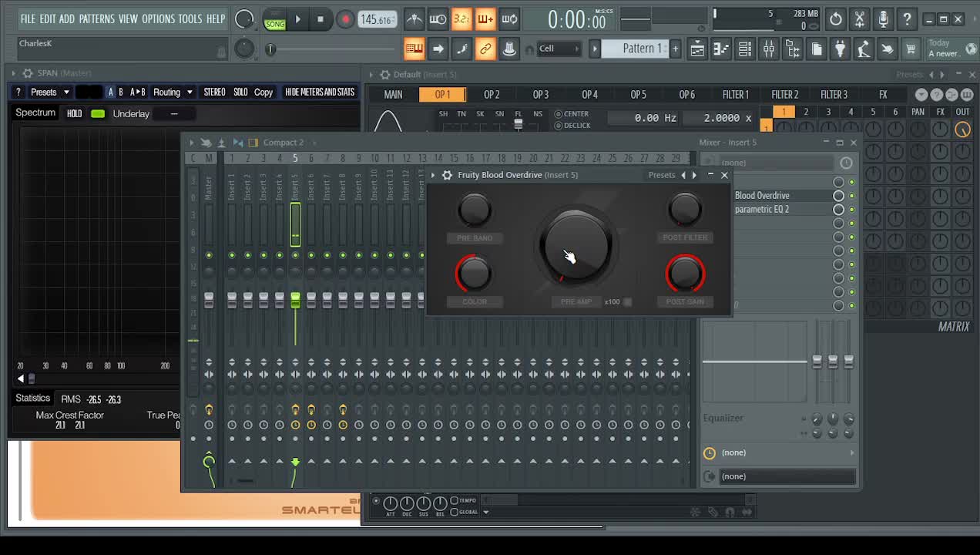
Task: Toggle wait for input to start playing
Action: click(x=438, y=19)
